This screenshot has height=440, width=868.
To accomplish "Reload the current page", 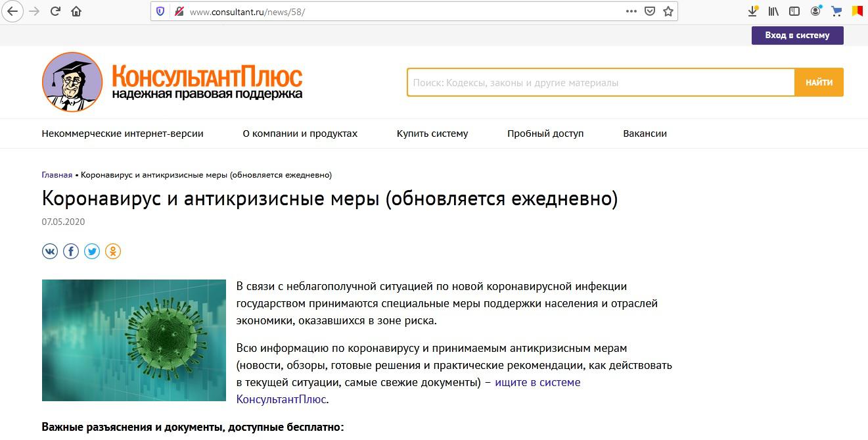I will point(56,11).
